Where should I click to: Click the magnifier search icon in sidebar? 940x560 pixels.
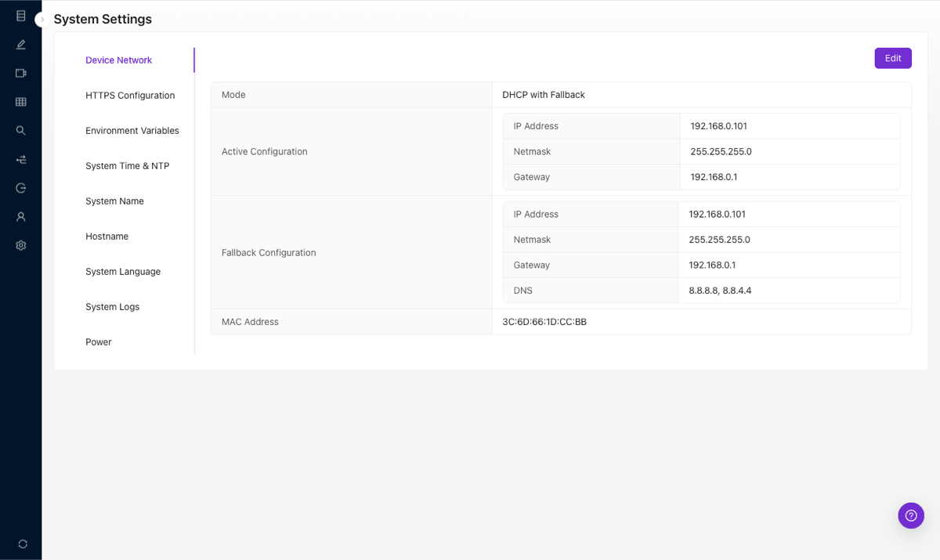[21, 131]
